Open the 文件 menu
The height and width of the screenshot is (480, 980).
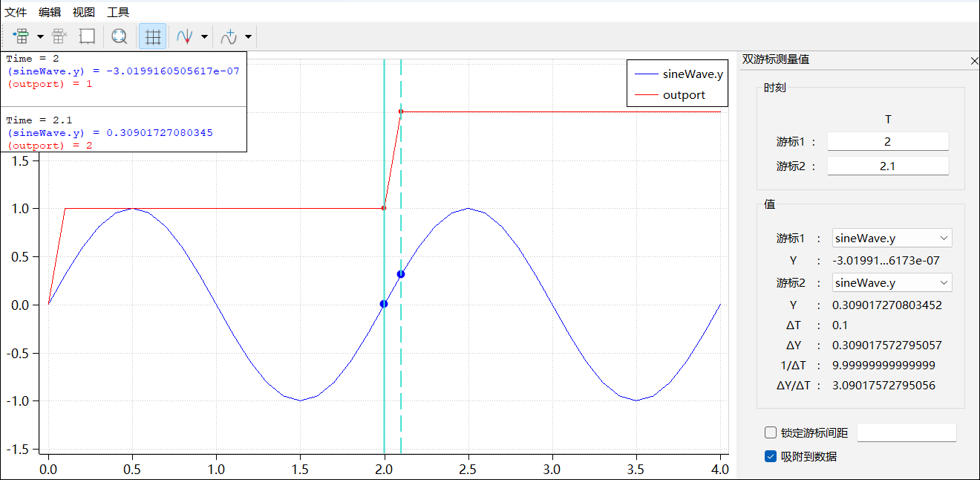click(16, 12)
